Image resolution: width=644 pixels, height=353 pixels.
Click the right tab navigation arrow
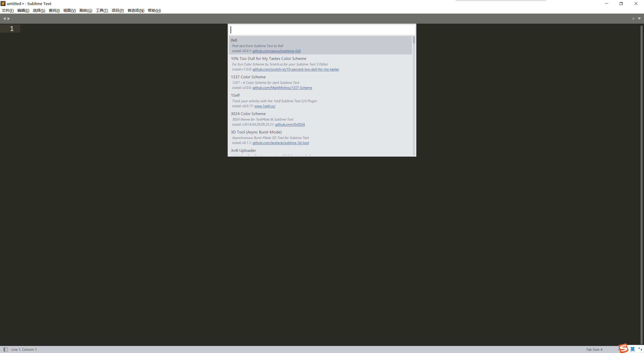(x=9, y=18)
